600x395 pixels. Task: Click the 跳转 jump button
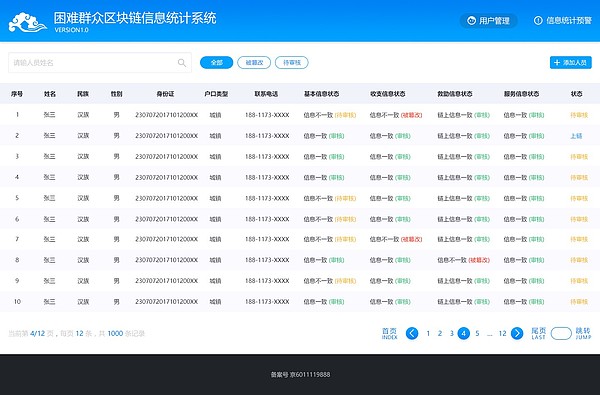click(583, 333)
